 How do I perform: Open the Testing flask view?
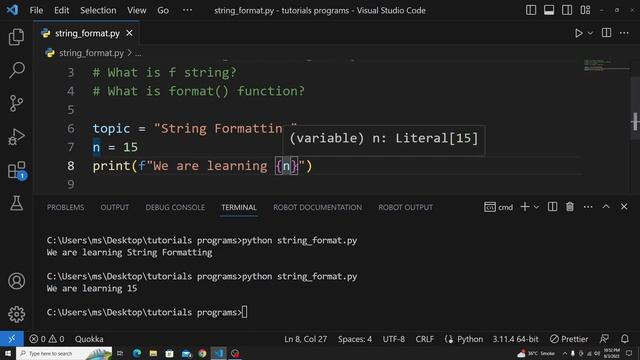(16, 203)
